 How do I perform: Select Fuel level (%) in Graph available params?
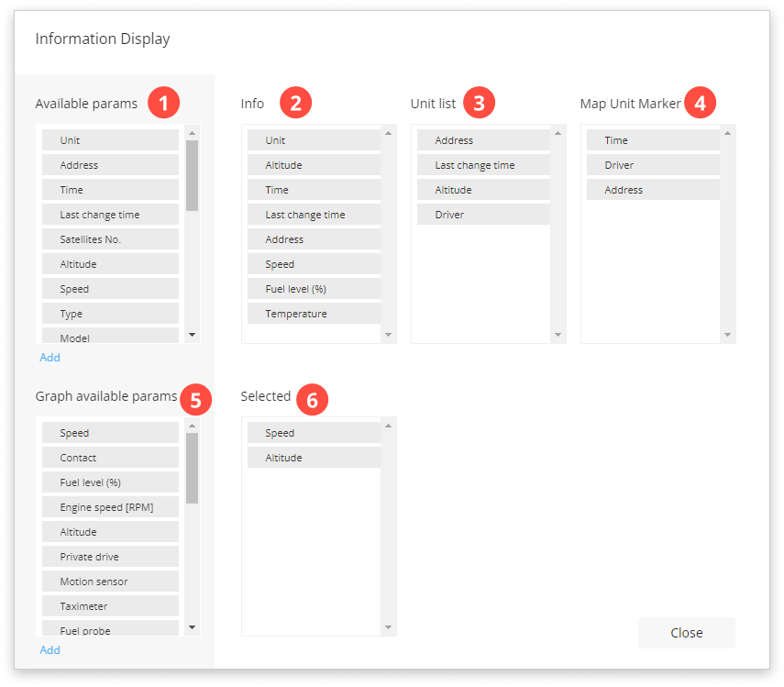point(111,482)
